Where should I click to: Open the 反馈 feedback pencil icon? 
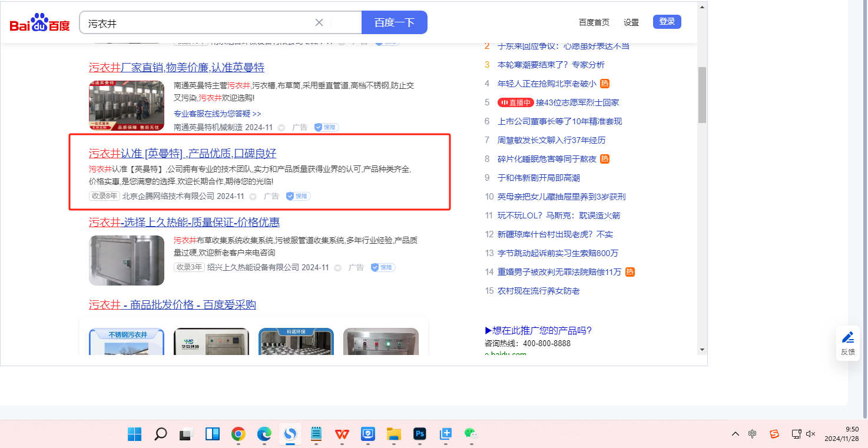[847, 337]
